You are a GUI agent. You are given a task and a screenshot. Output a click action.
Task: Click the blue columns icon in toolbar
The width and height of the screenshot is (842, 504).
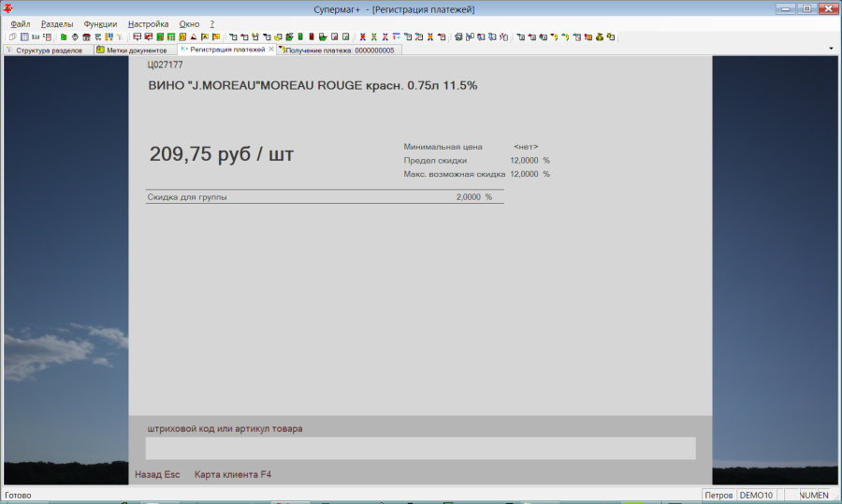click(x=24, y=37)
